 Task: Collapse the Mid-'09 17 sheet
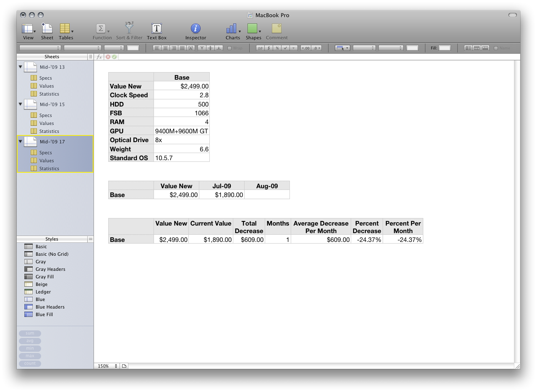coord(20,141)
